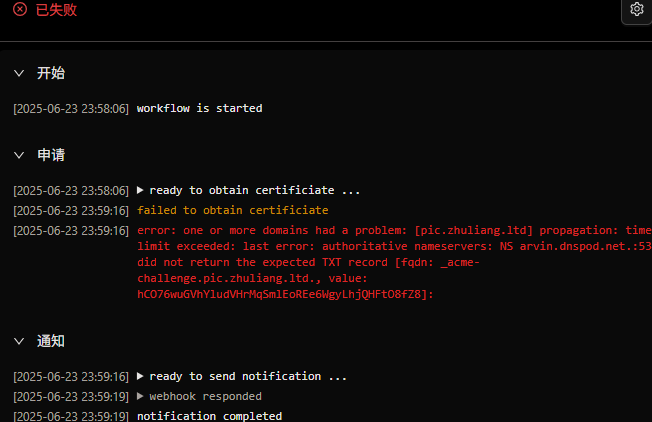Click the notification completed log line
652x422 pixels.
coord(209,416)
